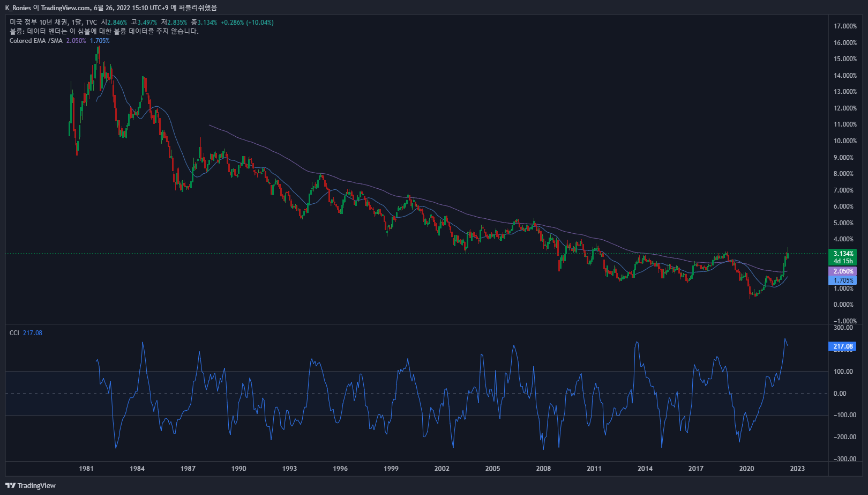Click the CCI legend value 217.08 beside the indicator name
The image size is (868, 495).
(x=33, y=333)
